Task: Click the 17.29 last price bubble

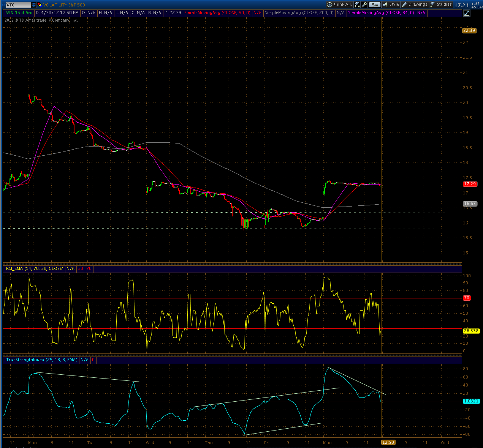Action: click(x=470, y=184)
